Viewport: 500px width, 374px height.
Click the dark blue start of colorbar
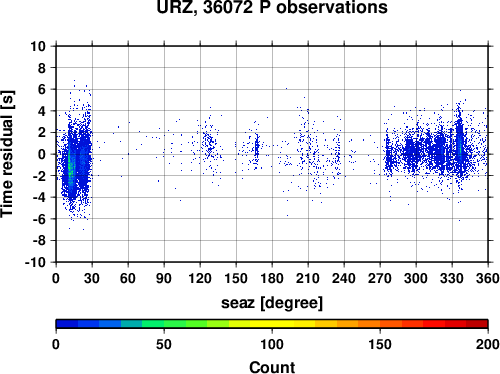67,324
